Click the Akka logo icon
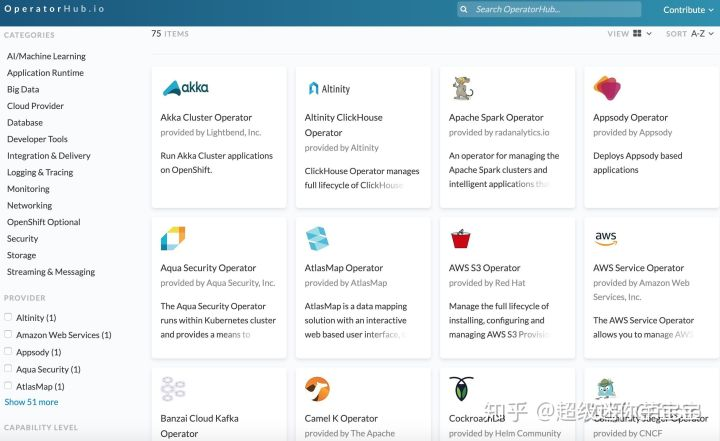Image resolution: width=720 pixels, height=441 pixels. pos(186,87)
